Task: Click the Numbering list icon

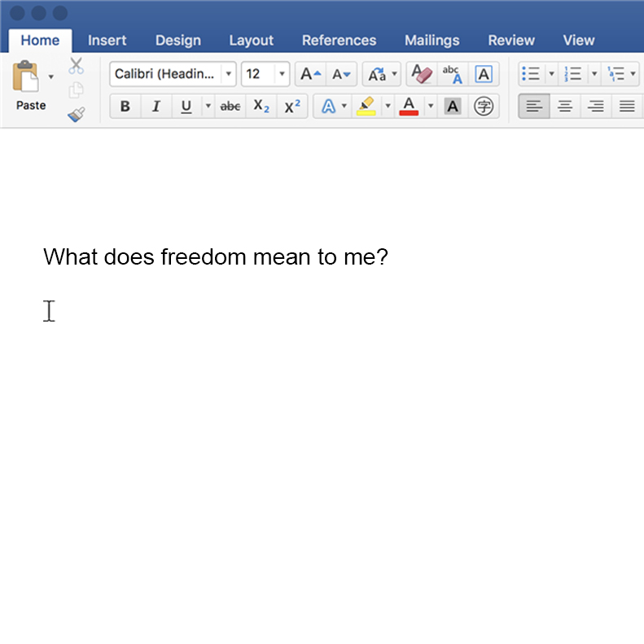Action: click(x=573, y=74)
